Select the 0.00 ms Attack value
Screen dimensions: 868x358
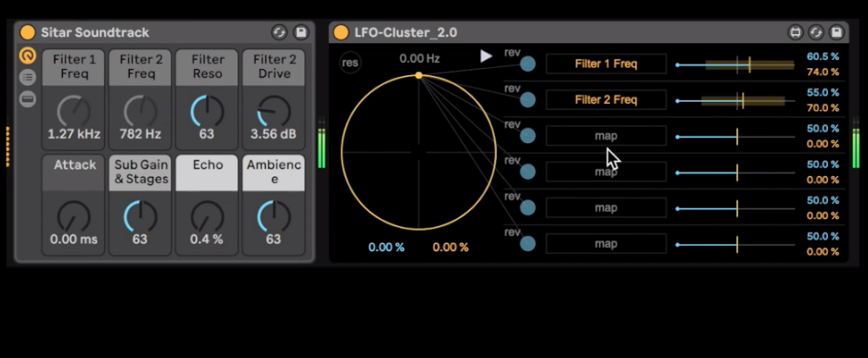[73, 239]
